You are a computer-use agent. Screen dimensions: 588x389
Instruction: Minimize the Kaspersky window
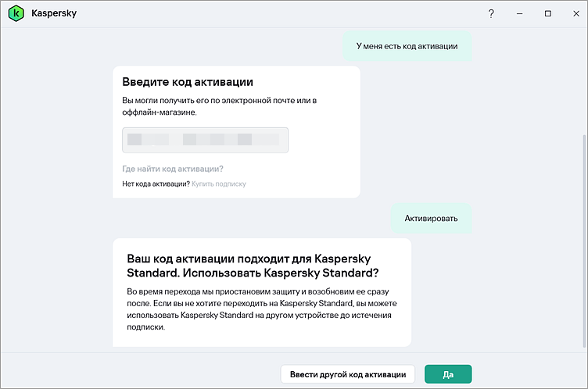click(519, 14)
